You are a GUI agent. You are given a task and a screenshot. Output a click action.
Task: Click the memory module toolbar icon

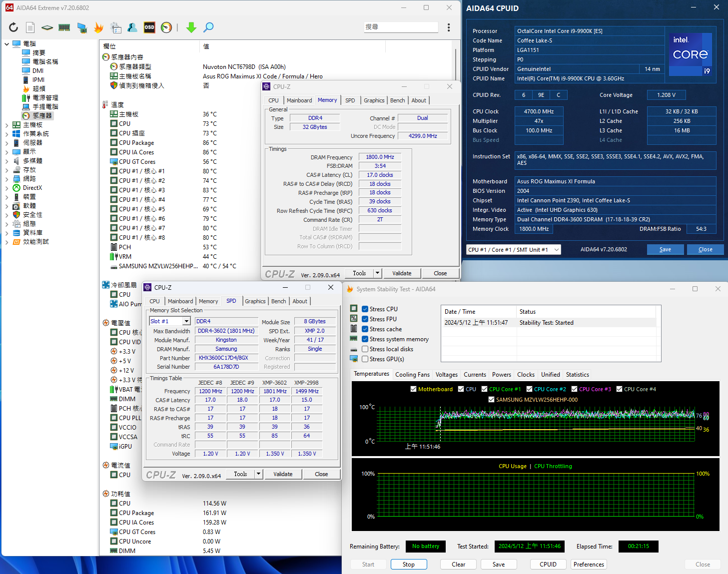coord(64,27)
